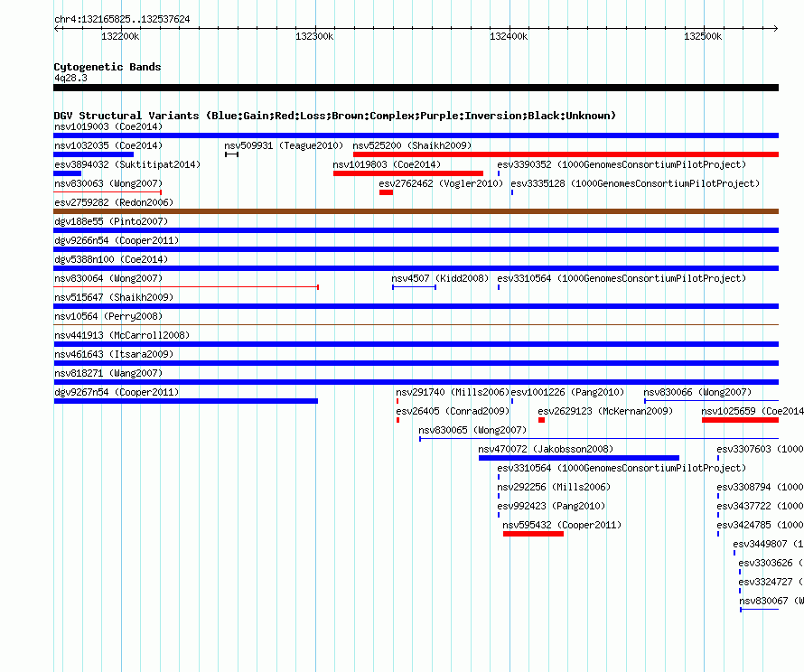Click nsv291740 (Mills2006) label
The width and height of the screenshot is (804, 672).
click(x=453, y=392)
